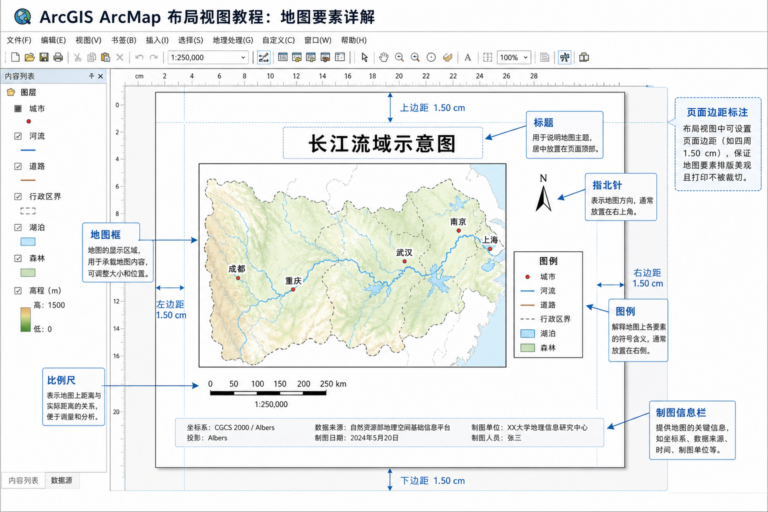The image size is (768, 512).
Task: Open the 自定义(C) menu
Action: click(x=279, y=40)
